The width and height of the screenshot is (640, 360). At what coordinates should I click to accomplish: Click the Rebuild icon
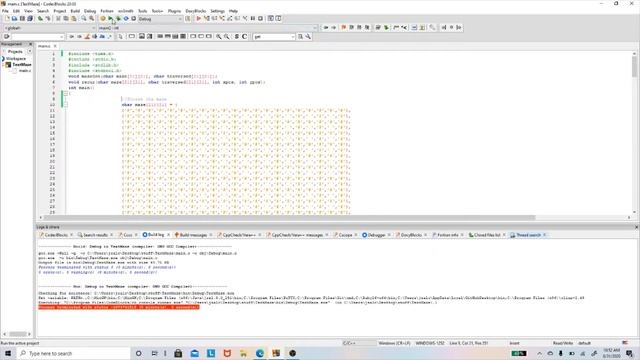tap(126, 19)
